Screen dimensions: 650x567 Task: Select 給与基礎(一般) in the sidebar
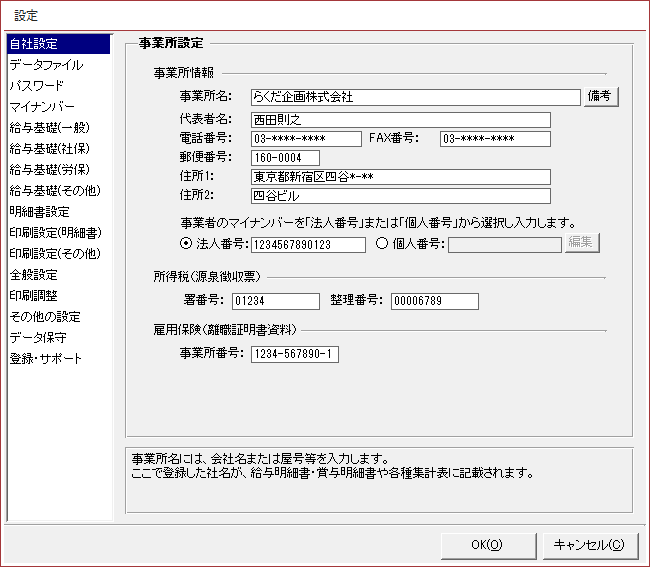point(48,128)
